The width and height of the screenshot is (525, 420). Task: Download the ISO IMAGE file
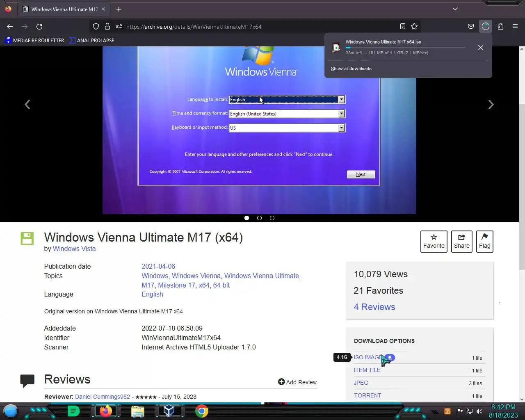tap(368, 357)
